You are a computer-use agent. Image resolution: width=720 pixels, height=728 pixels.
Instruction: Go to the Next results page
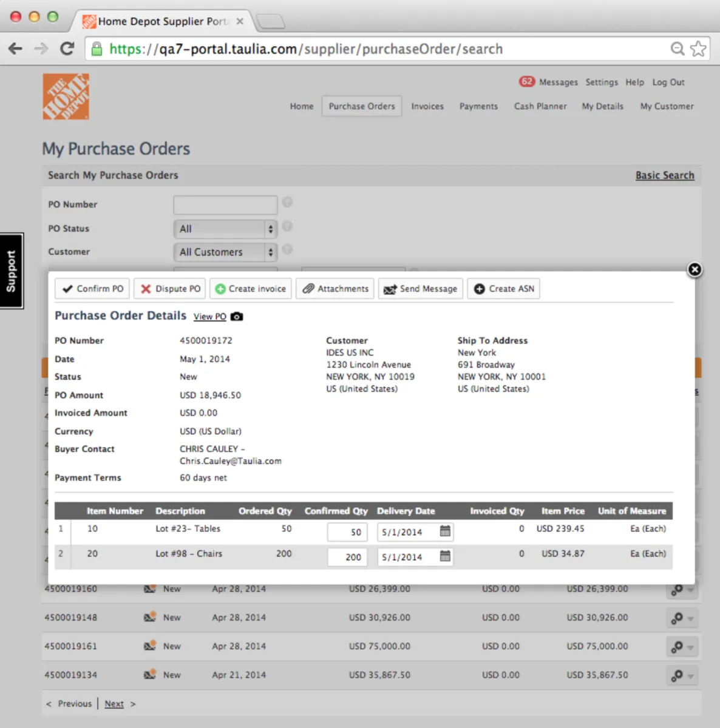coord(114,704)
